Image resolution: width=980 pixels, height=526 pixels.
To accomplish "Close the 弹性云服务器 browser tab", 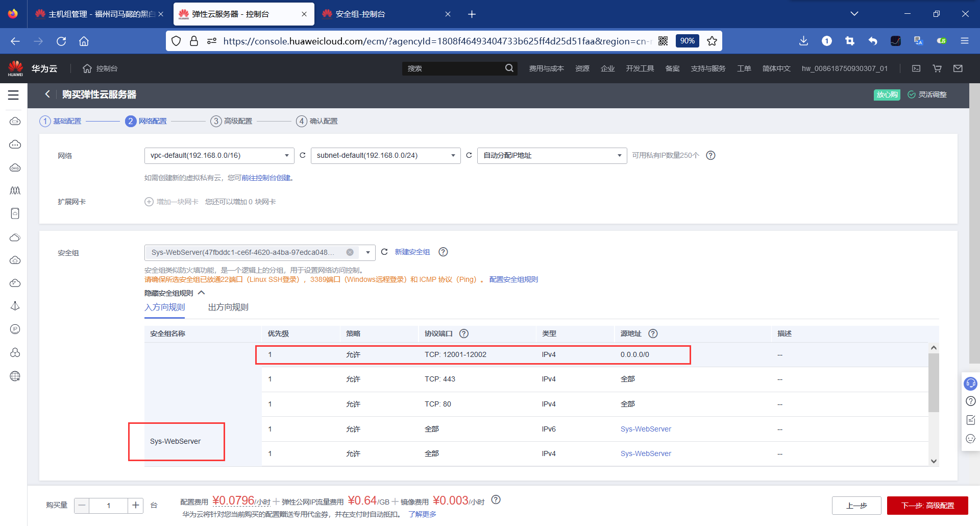I will [x=304, y=14].
